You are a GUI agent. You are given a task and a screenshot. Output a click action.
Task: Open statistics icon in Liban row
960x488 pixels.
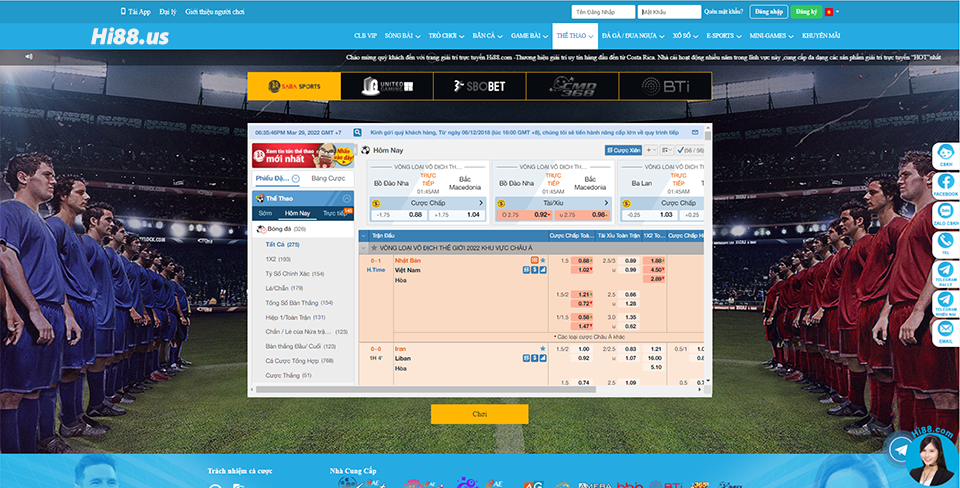[x=526, y=358]
